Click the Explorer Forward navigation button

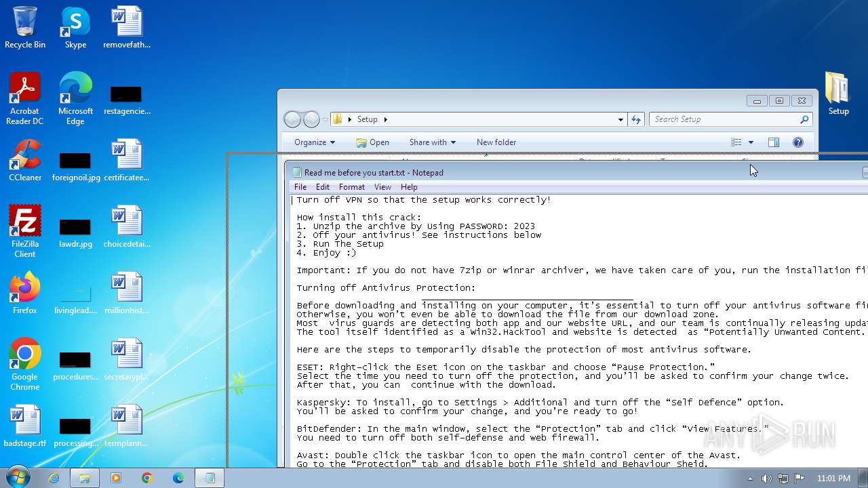[311, 119]
